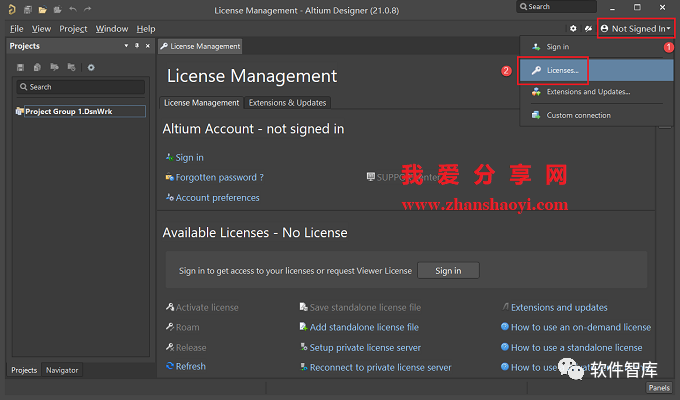Switch to the License Management sub-tab

[201, 103]
